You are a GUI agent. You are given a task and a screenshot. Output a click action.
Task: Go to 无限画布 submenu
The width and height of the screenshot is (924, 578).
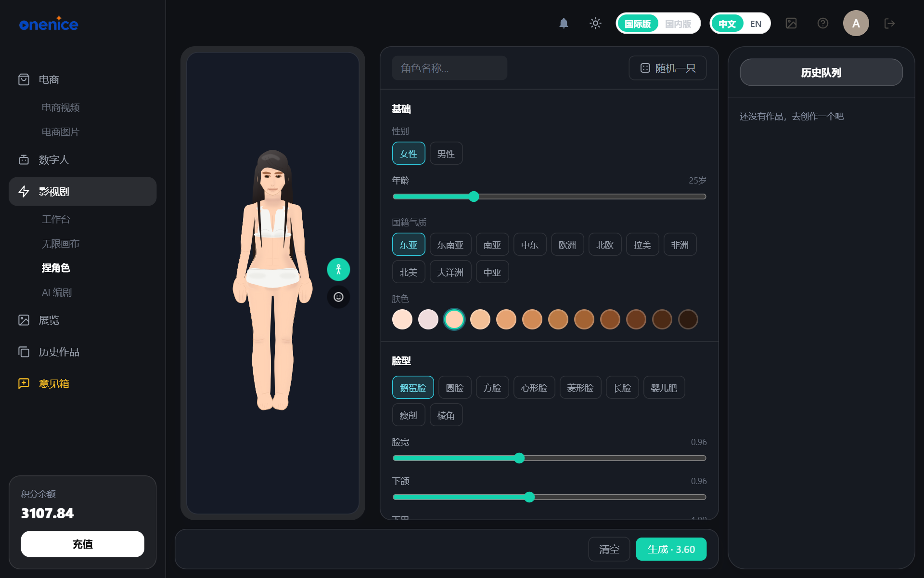(61, 244)
